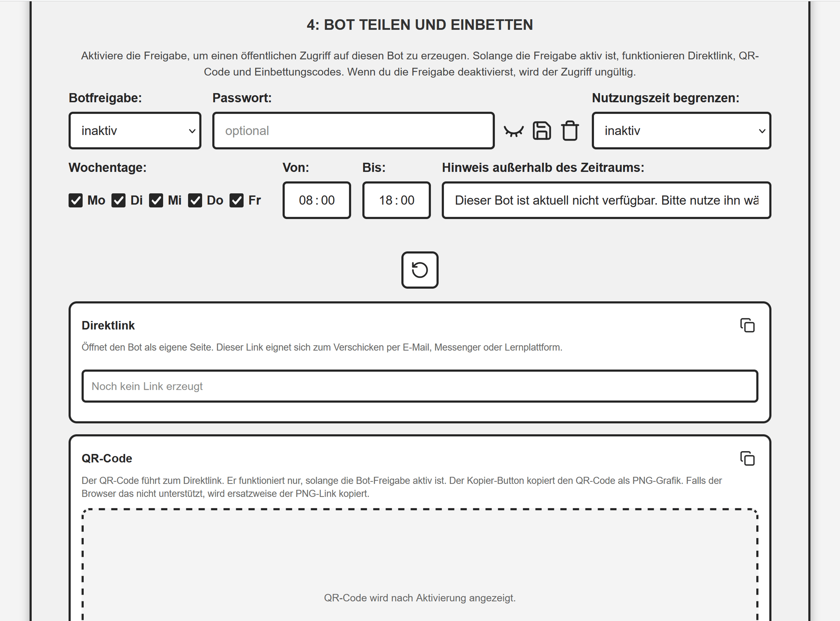840x621 pixels.
Task: Copy the QR-Code with the copy icon
Action: tap(747, 458)
